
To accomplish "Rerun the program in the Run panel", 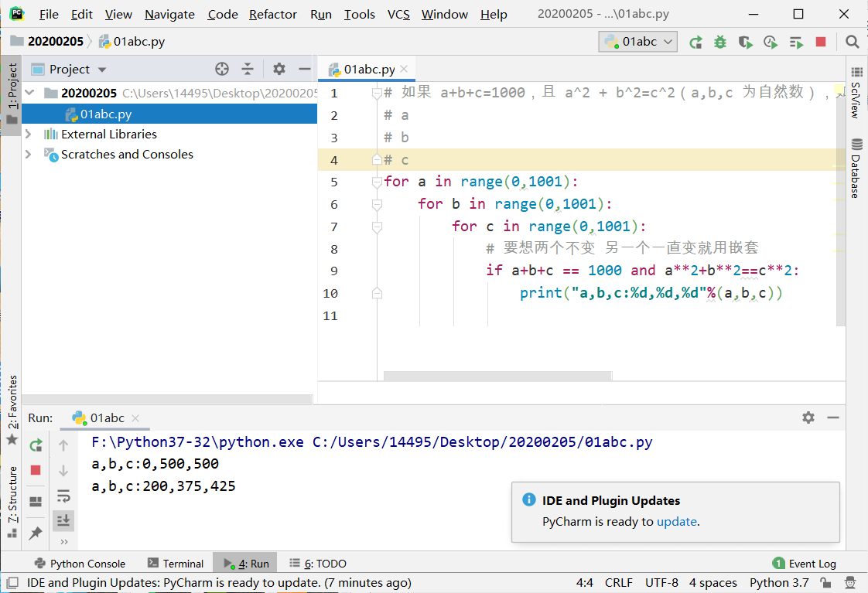I will coord(36,445).
